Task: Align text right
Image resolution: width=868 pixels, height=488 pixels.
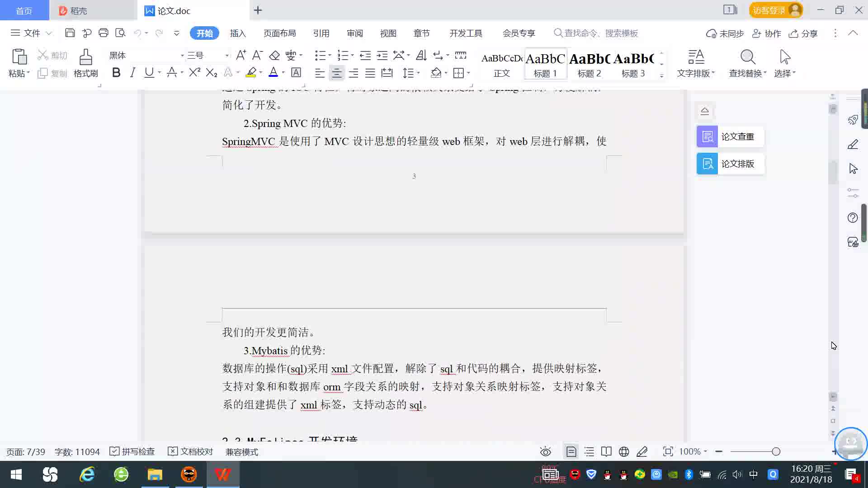Action: pyautogui.click(x=353, y=73)
